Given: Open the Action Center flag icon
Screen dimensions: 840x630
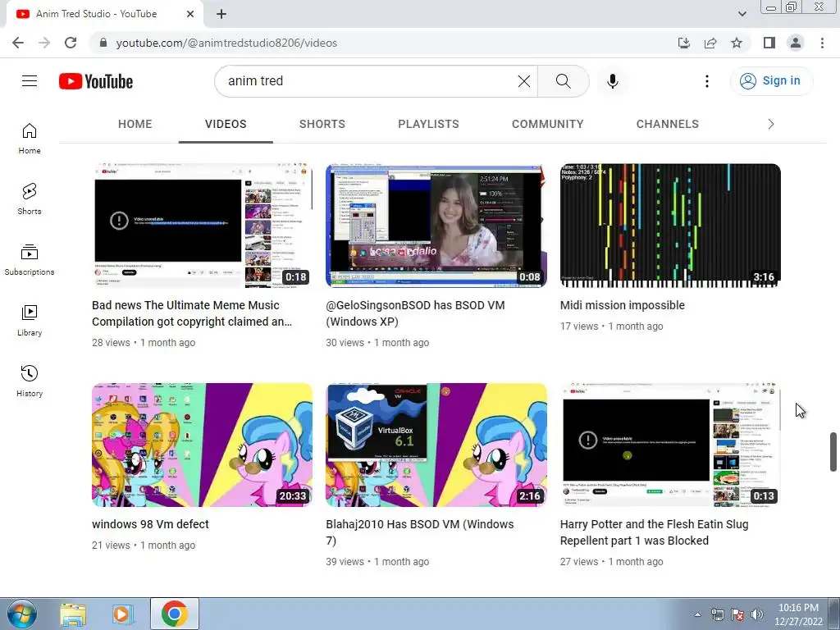Looking at the screenshot, I should (x=737, y=614).
